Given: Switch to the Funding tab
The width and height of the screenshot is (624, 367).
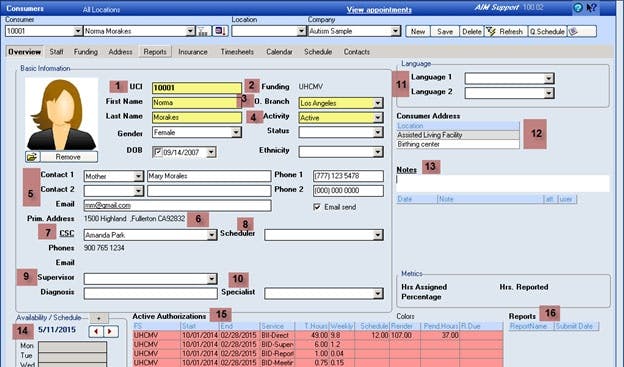Looking at the screenshot, I should tap(86, 52).
